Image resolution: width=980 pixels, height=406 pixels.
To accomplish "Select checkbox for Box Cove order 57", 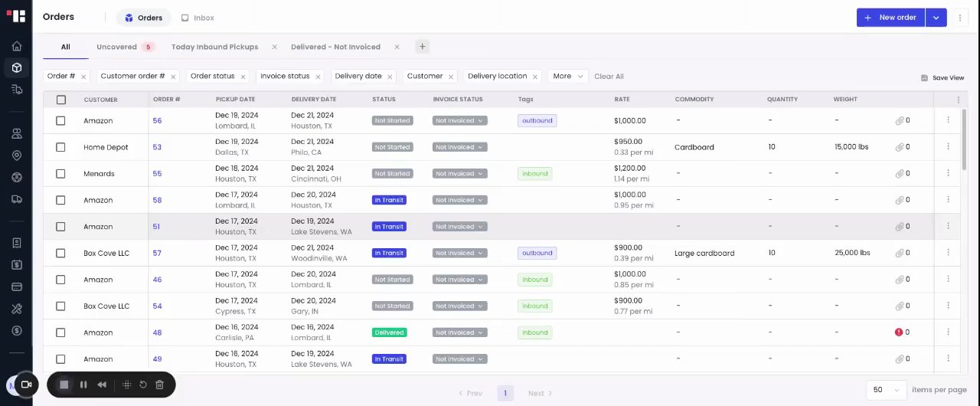I will point(60,253).
